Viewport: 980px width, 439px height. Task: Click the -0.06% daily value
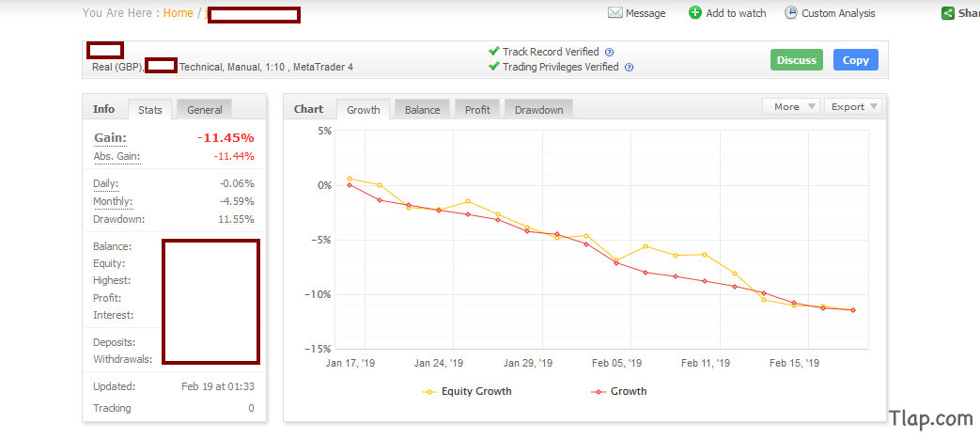[x=237, y=184]
